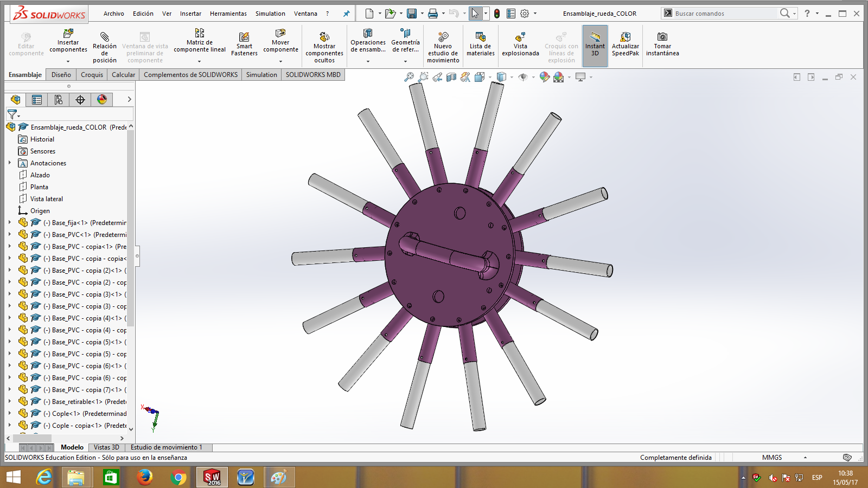Viewport: 868px width, 488px height.
Task: Open Firefox from the taskbar
Action: pos(144,477)
